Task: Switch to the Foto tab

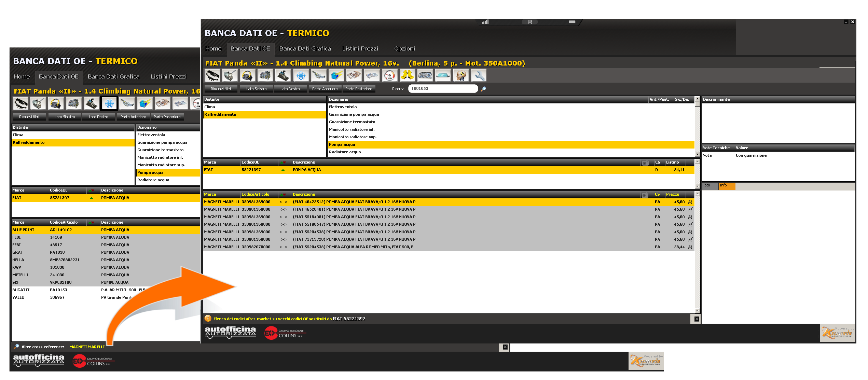Action: point(709,186)
